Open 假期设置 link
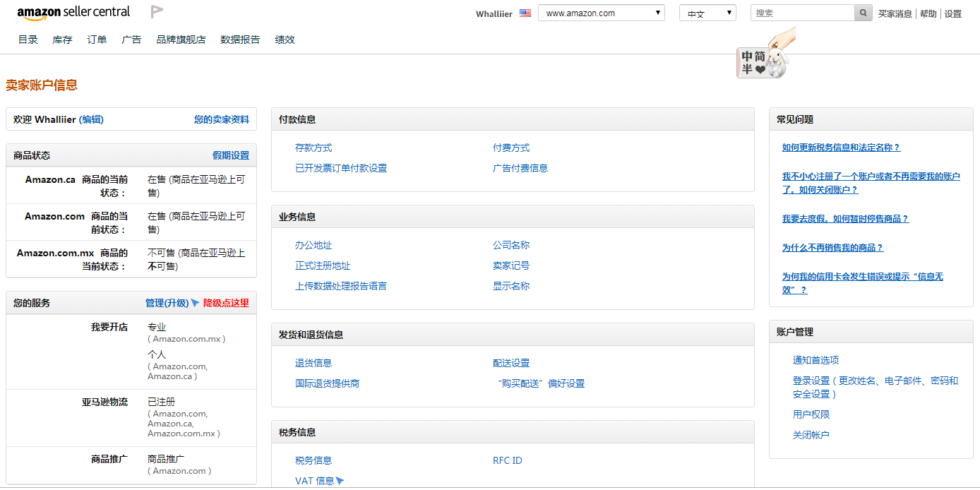 (x=231, y=155)
